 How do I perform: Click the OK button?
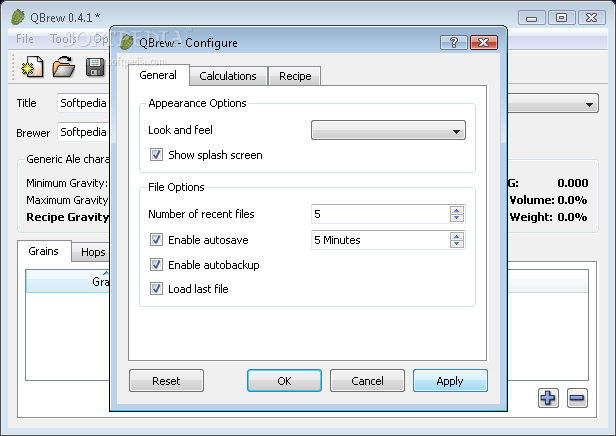click(x=284, y=381)
